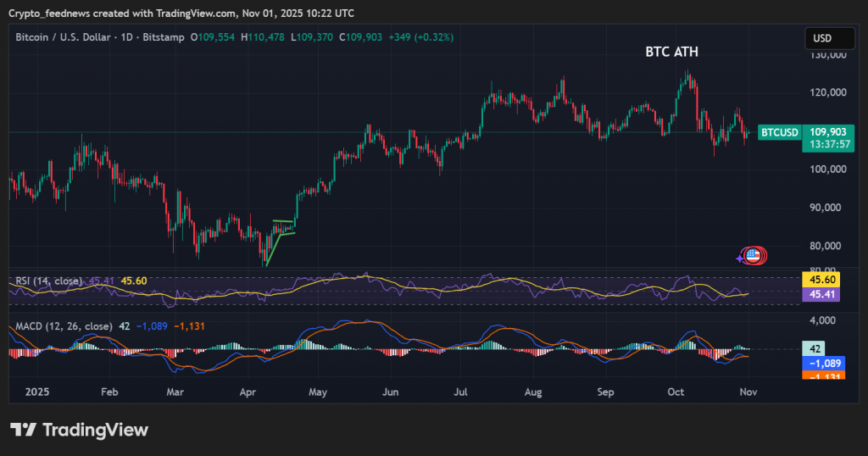Screen dimensions: 868x456
Task: Click the blue −1,089 MACD scale label
Action: coord(824,364)
